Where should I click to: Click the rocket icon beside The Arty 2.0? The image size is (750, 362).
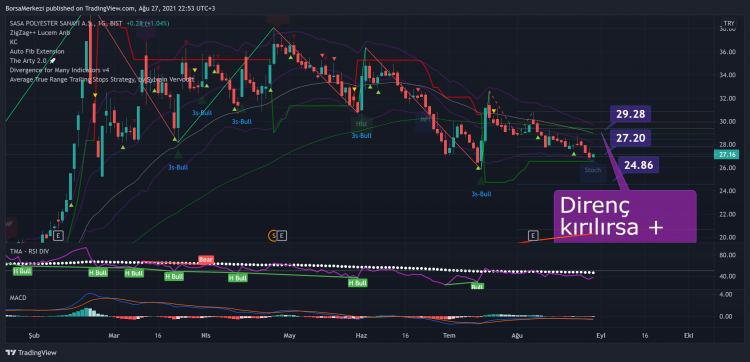click(53, 61)
